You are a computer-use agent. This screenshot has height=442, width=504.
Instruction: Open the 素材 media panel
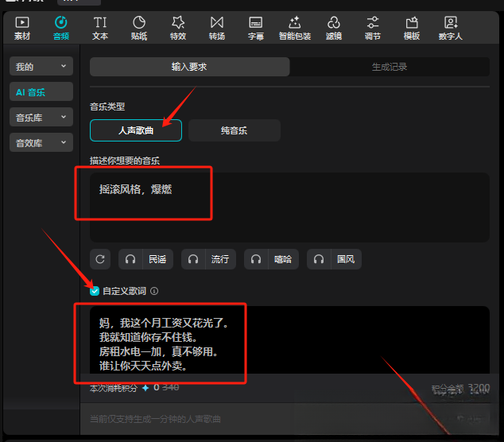[22, 29]
